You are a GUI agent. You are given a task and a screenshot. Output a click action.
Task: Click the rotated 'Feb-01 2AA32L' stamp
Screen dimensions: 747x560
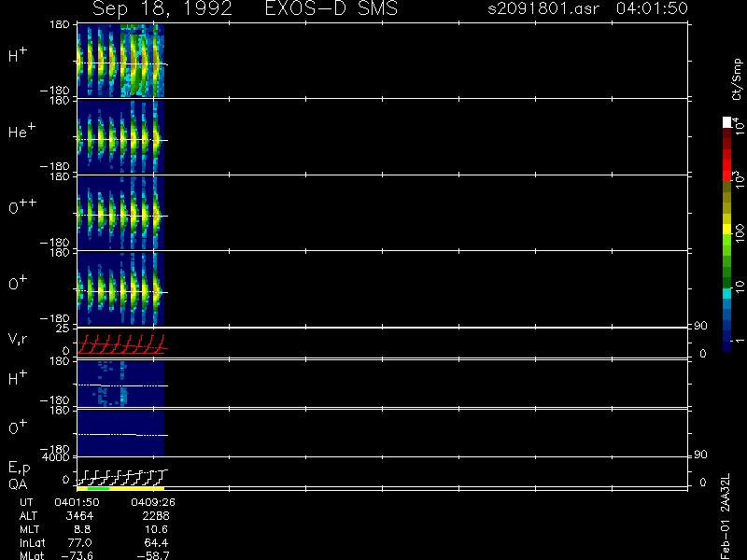(x=726, y=516)
